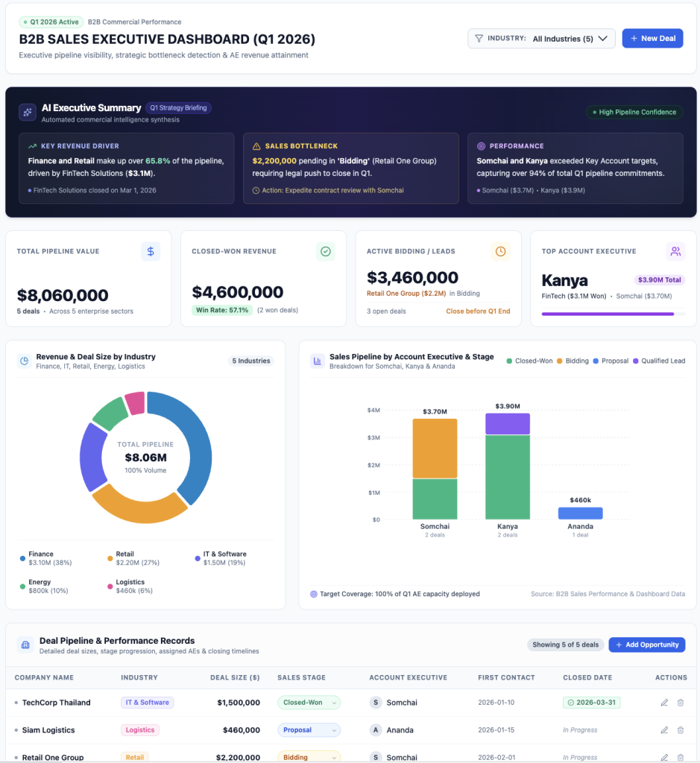
Task: Click the filter funnel icon beside Industry
Action: coord(479,39)
